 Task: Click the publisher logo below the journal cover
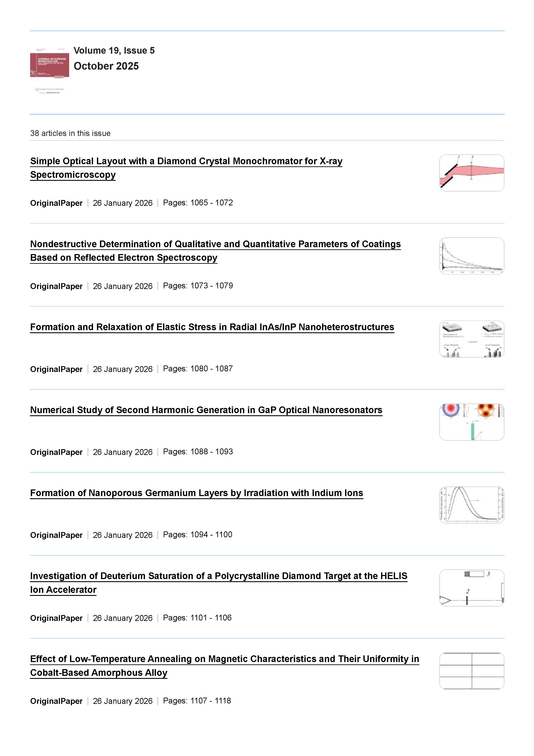tap(49, 91)
